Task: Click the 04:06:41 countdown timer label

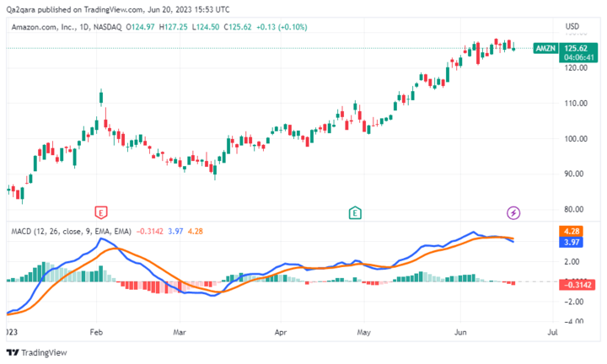Action: pos(578,57)
